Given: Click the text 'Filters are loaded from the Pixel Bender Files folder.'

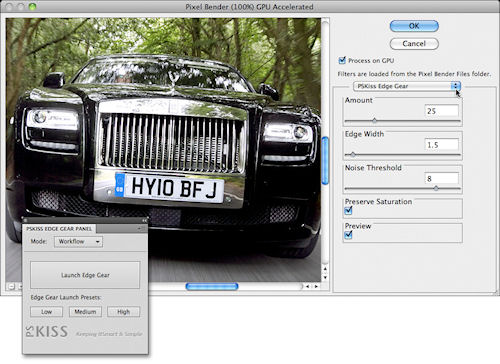Looking at the screenshot, I should coord(414,74).
